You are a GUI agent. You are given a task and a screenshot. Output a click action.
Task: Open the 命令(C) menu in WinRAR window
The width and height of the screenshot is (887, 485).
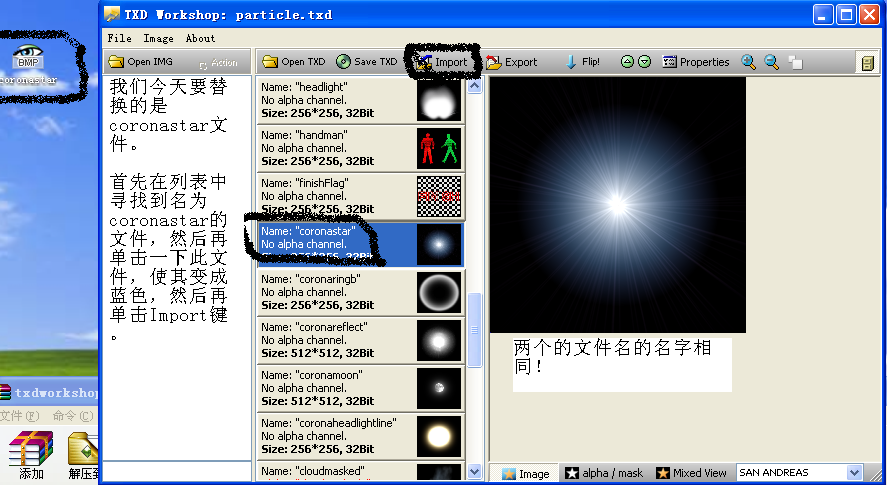(x=73, y=416)
